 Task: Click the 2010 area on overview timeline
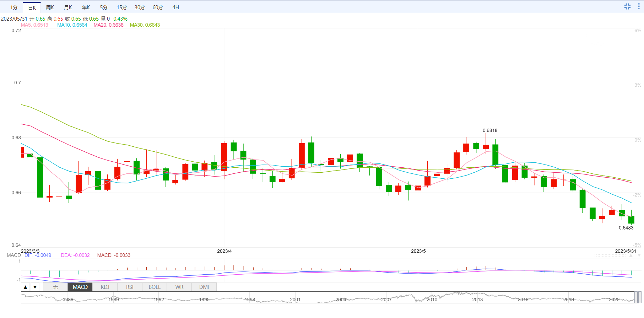click(432, 300)
